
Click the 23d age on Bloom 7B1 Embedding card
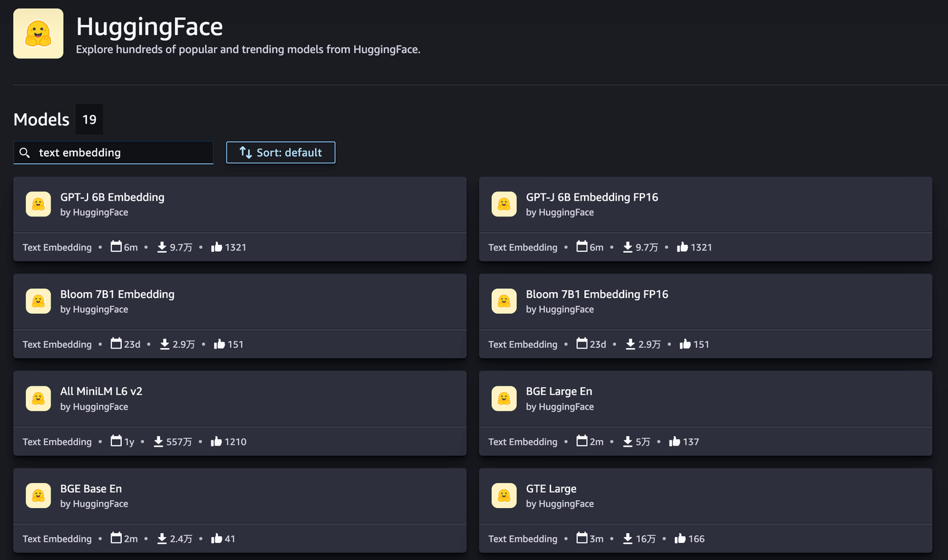[x=132, y=344]
